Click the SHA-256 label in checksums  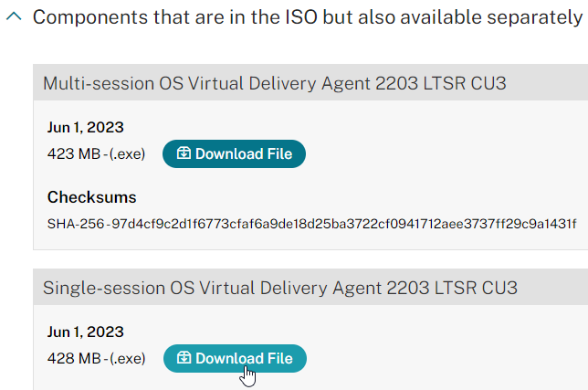coord(76,224)
